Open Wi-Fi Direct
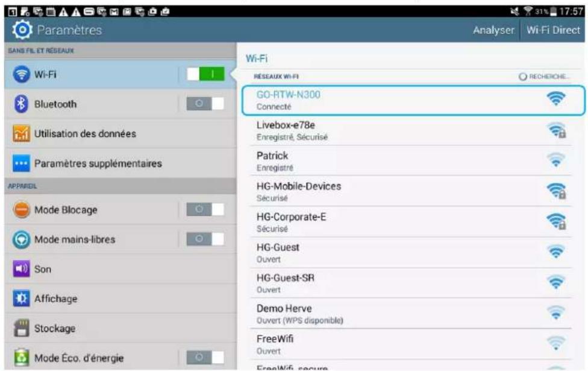Screen dimensions: 588x371 (x=552, y=30)
